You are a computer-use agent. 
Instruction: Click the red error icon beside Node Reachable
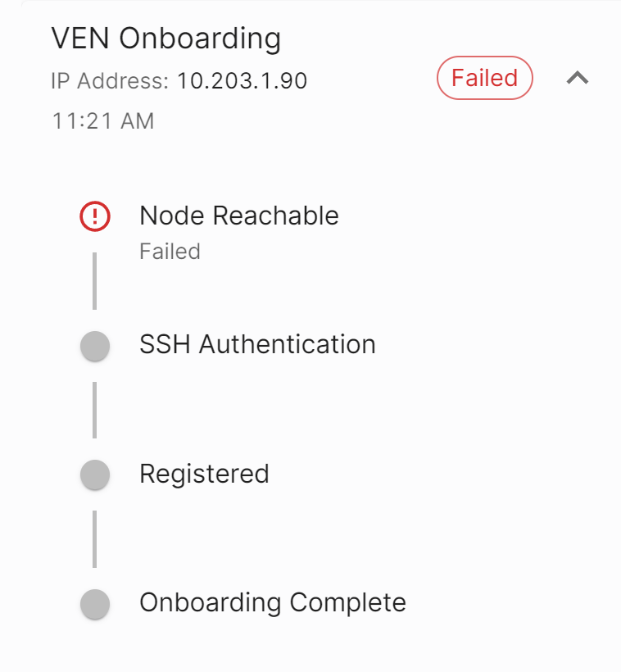pyautogui.click(x=95, y=216)
